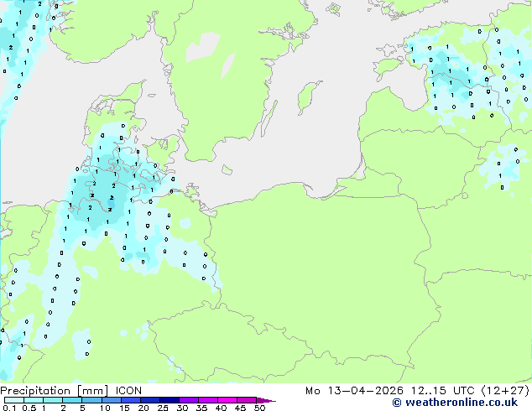This screenshot has height=411, width=532.
Task: Click the 0.1–0.5 mm legend color swatch
Action: point(14,400)
